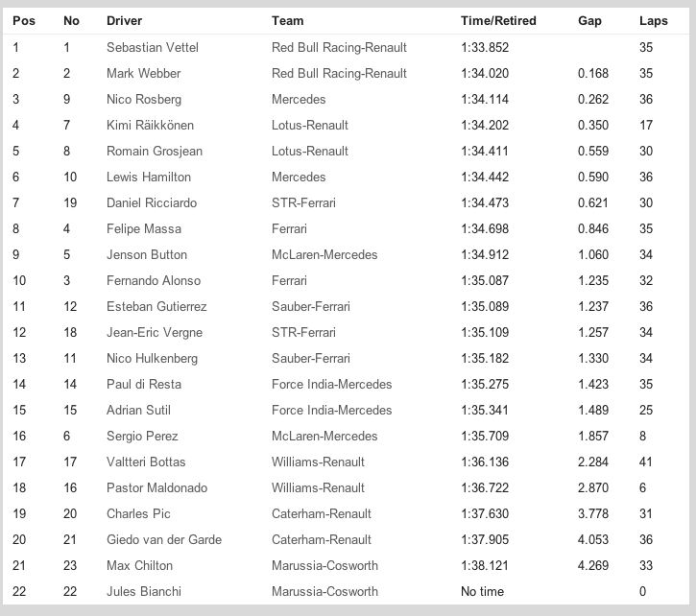Viewport: 696px width, 616px height.
Task: Click Daniel Ricciardo's team STR-Ferrari
Action: 303,202
